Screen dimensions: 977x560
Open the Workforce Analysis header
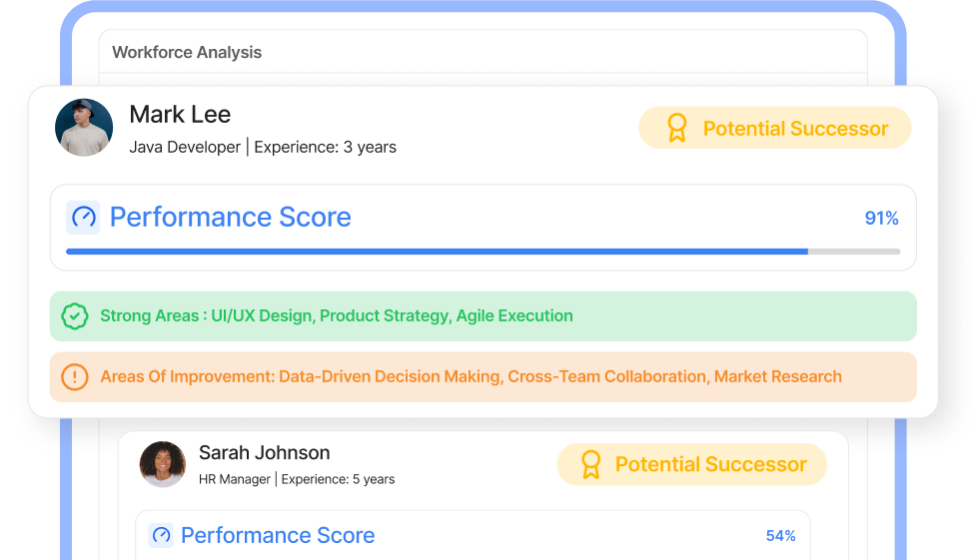(187, 52)
